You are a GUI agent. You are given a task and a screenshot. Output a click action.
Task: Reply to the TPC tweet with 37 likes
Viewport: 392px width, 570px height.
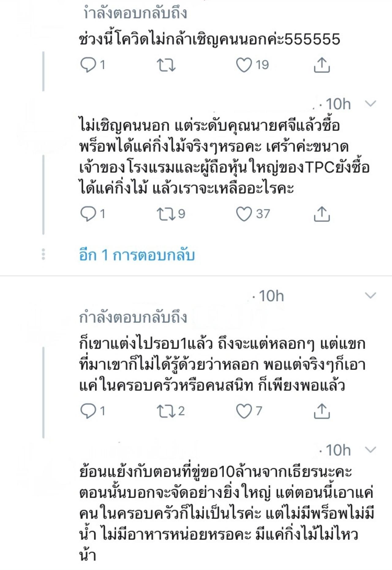88,214
